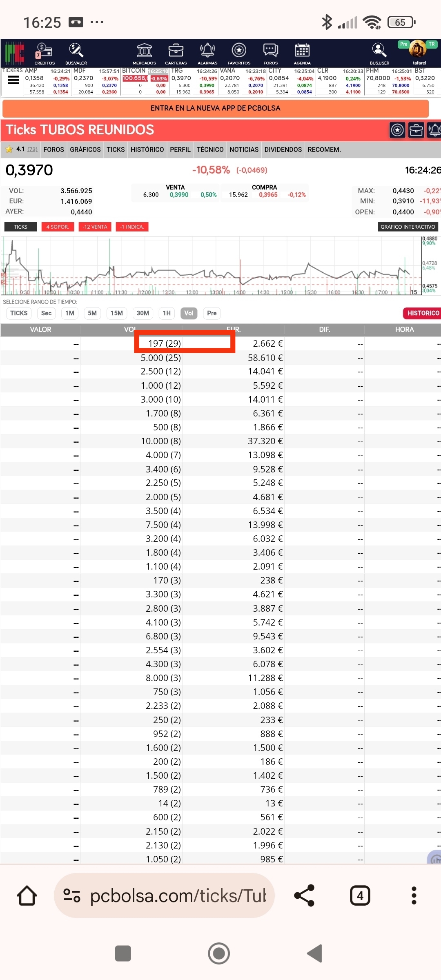Screen dimensions: 441x980
Task: Open the Mercados icon
Action: 144,53
